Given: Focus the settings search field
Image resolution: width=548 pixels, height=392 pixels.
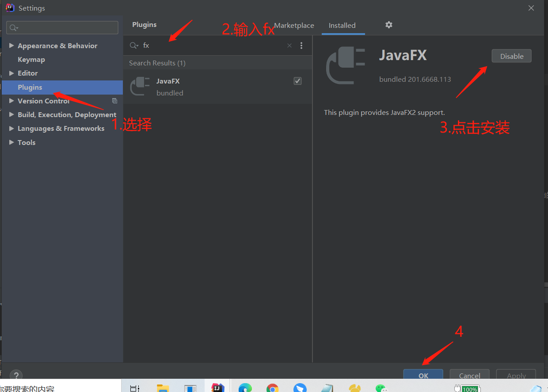Looking at the screenshot, I should pyautogui.click(x=62, y=27).
